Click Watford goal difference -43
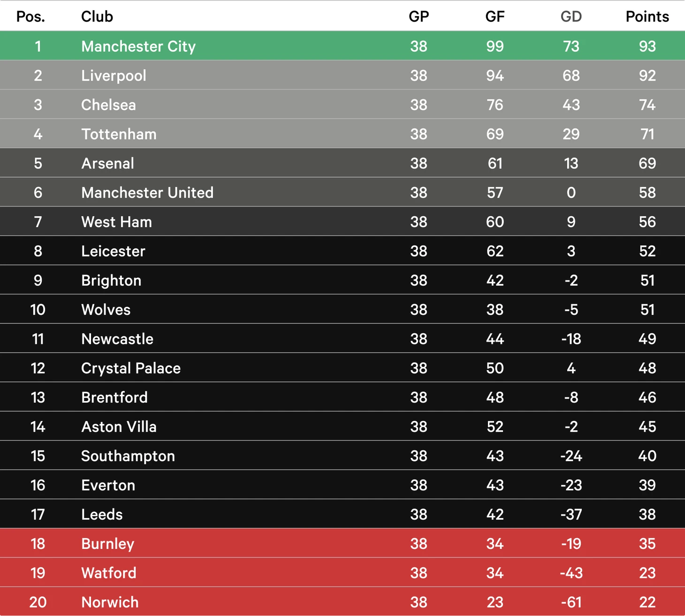The width and height of the screenshot is (685, 616). point(571,573)
